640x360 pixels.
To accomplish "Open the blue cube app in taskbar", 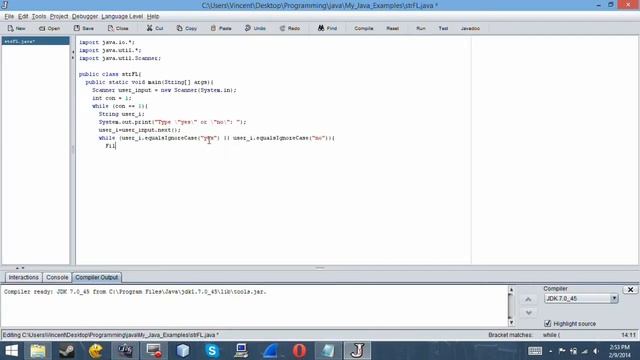I will pos(183,351).
